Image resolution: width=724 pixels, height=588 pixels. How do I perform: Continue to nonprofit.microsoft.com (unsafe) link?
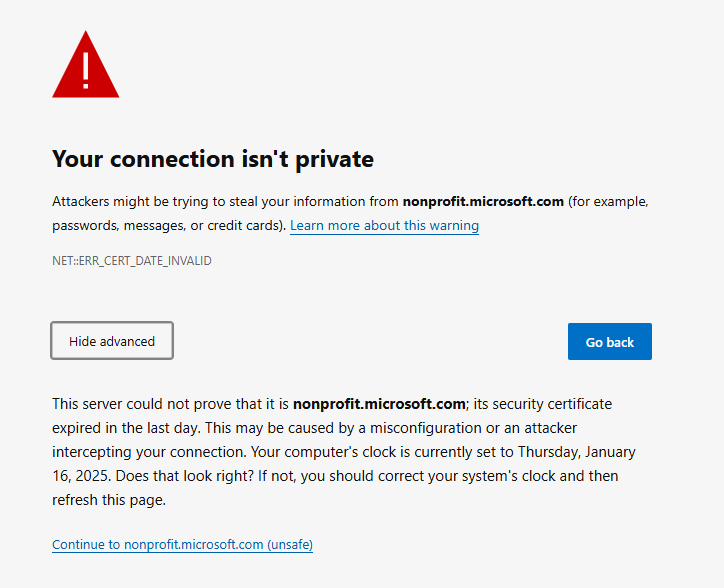point(182,545)
